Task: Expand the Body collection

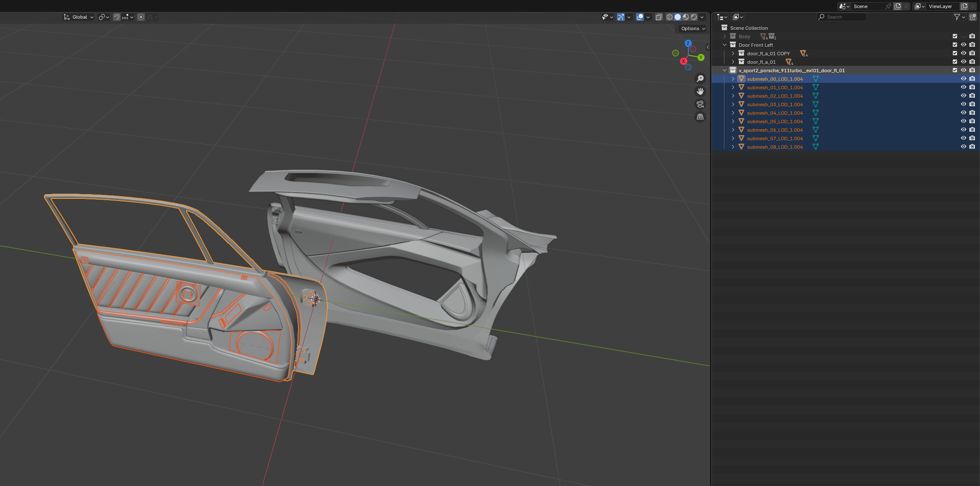Action: tap(725, 37)
